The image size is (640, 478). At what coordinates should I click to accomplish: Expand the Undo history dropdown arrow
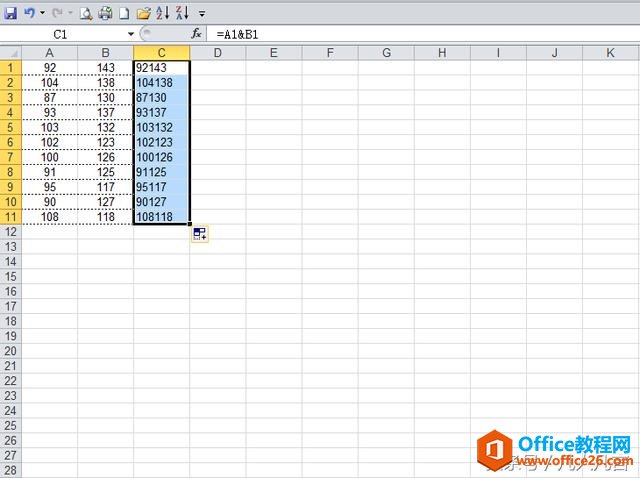pos(42,13)
